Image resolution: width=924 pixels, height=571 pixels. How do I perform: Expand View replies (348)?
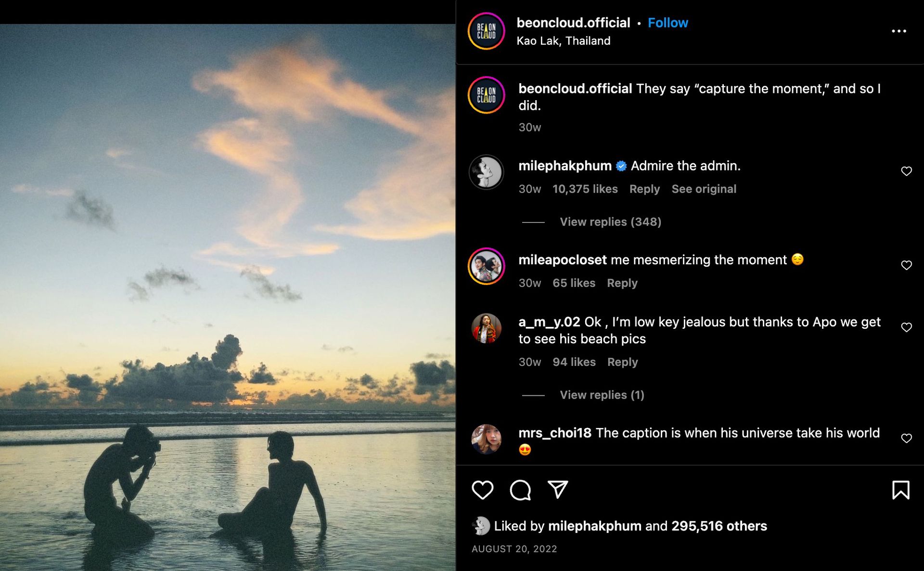[610, 222]
